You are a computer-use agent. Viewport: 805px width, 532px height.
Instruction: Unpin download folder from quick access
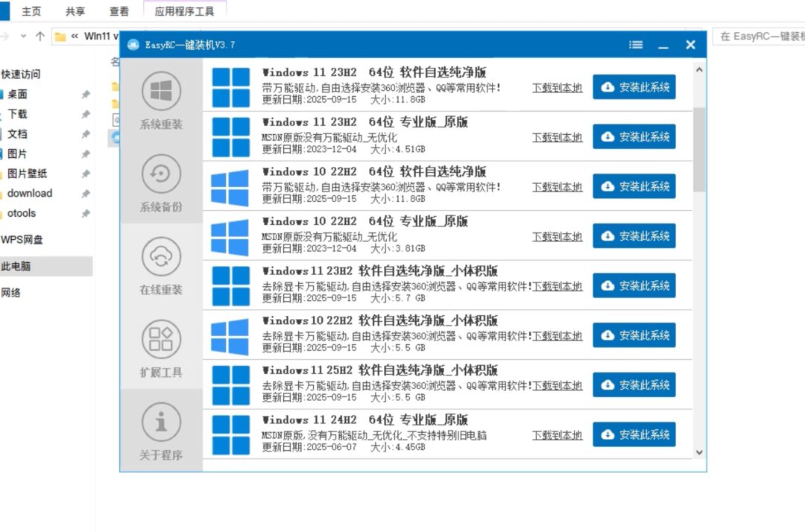[86, 194]
